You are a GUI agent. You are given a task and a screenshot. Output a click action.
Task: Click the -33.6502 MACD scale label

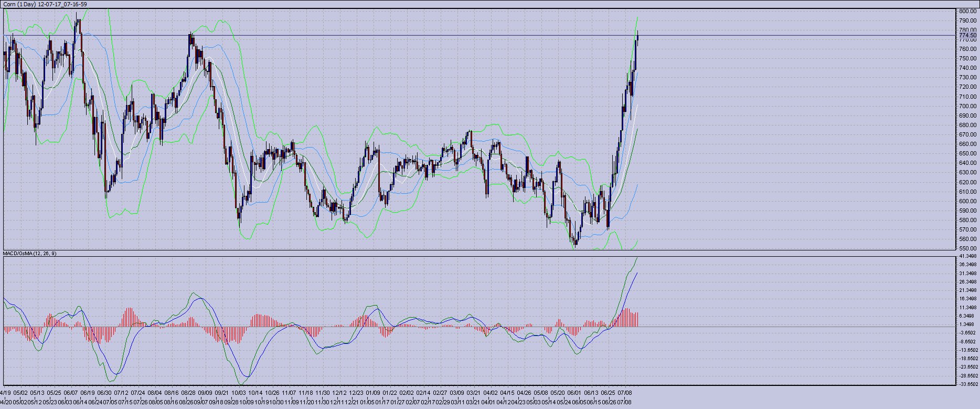[968, 384]
